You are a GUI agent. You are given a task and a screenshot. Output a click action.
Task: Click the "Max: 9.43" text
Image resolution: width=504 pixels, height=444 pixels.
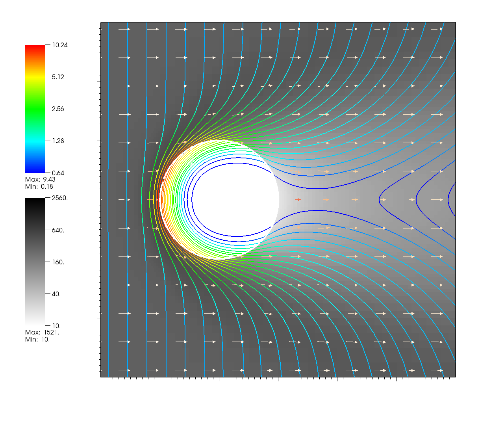[40, 180]
